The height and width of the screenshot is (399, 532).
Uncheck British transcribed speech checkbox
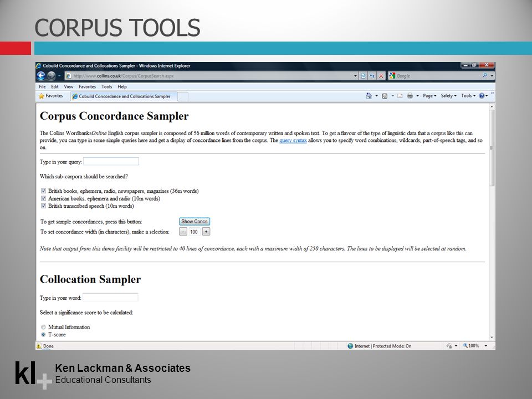tap(43, 206)
